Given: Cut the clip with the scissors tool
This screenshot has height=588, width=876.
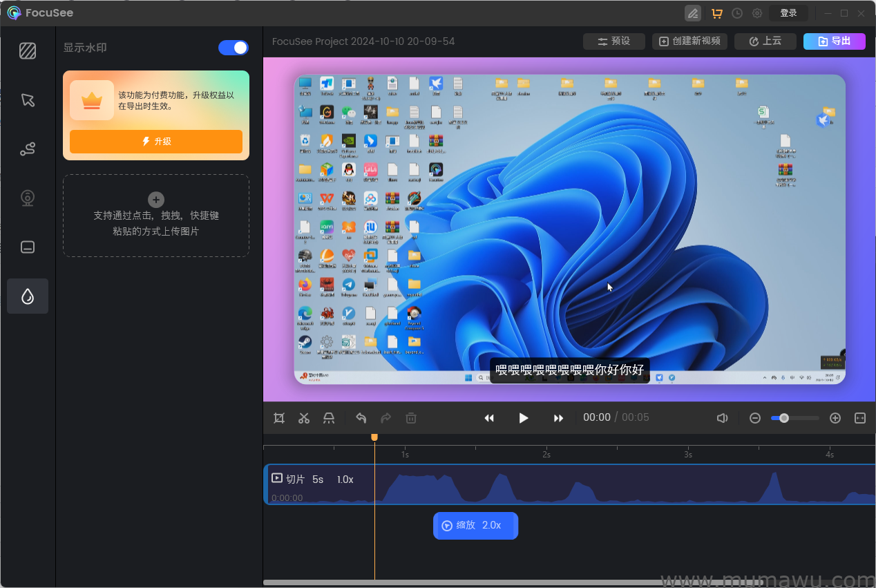Looking at the screenshot, I should point(304,418).
